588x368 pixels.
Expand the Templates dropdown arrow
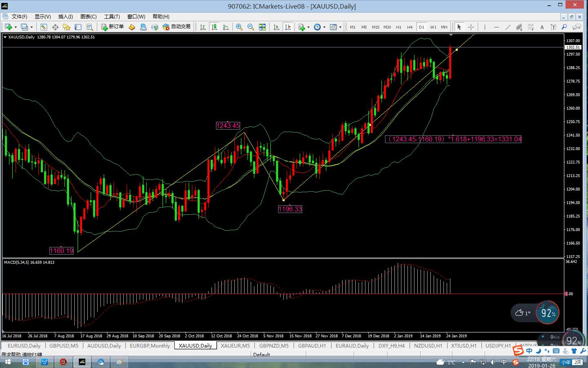click(x=340, y=27)
